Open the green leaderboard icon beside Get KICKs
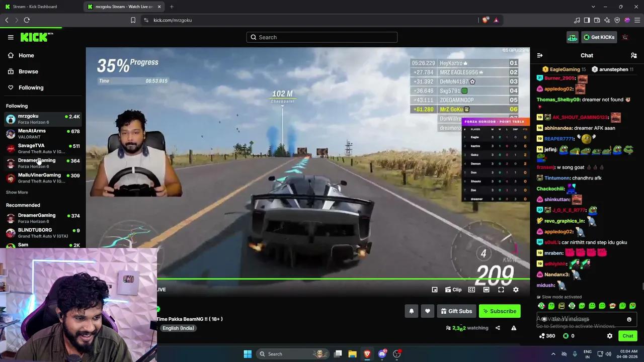 (x=573, y=37)
